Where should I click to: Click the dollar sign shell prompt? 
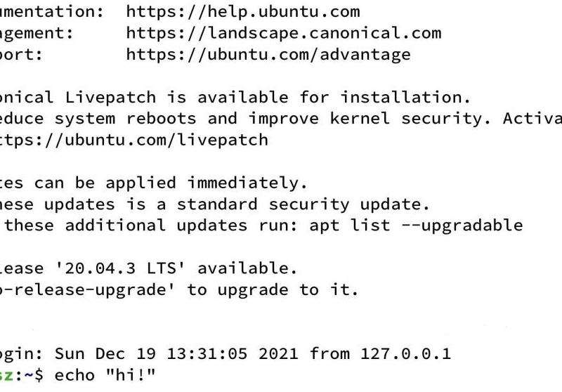(x=39, y=376)
